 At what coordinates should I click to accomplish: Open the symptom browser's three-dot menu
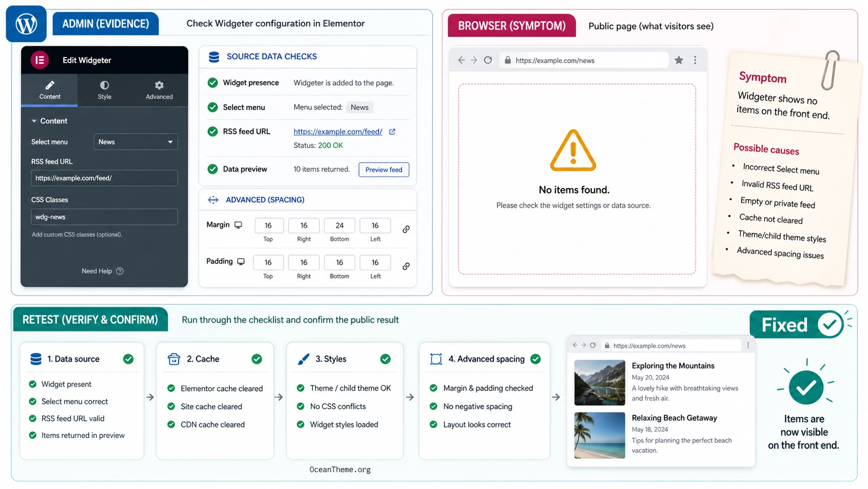[695, 60]
